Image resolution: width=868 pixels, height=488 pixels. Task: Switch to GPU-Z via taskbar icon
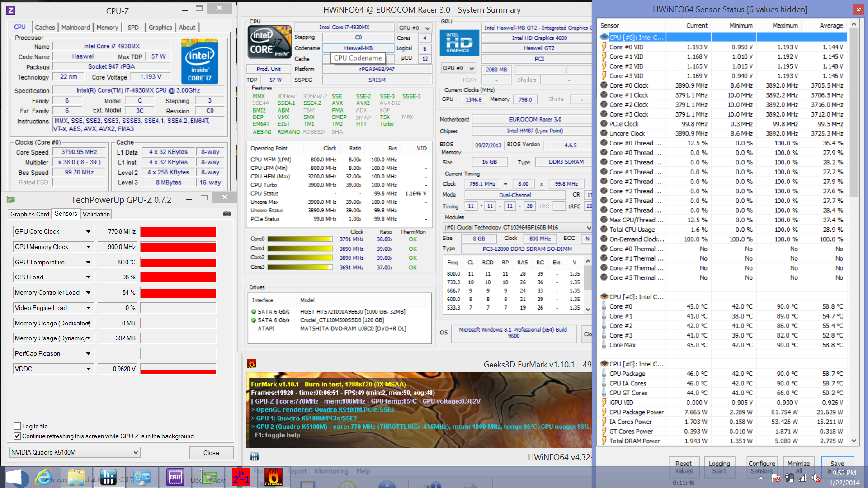208,477
